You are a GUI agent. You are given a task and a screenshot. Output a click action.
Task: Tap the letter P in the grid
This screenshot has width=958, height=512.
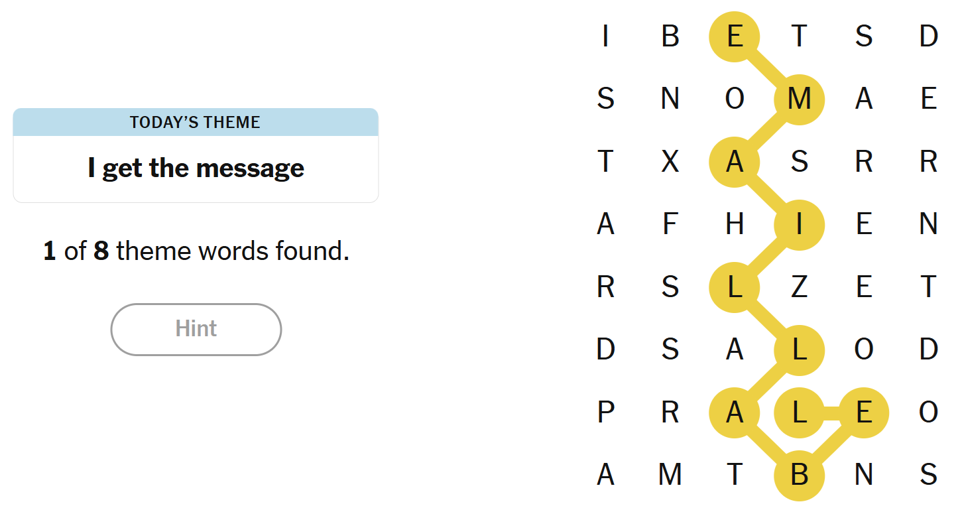pos(605,412)
